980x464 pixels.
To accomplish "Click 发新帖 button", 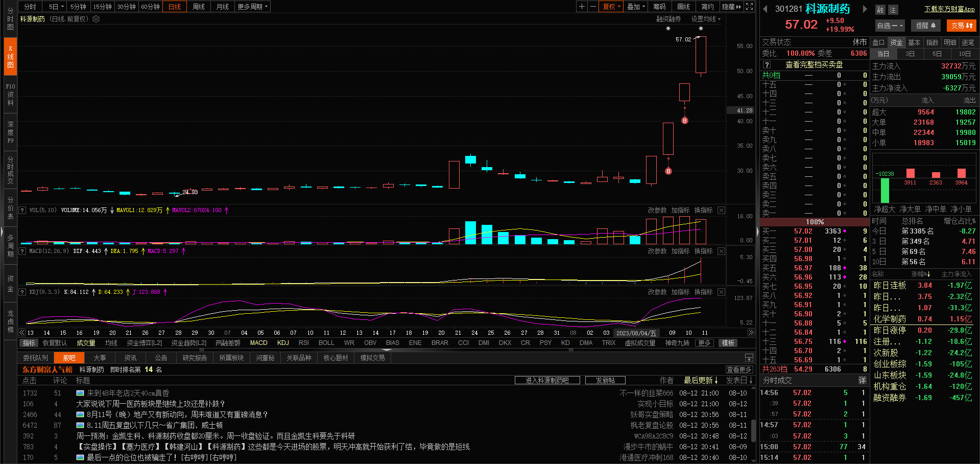I will (605, 380).
